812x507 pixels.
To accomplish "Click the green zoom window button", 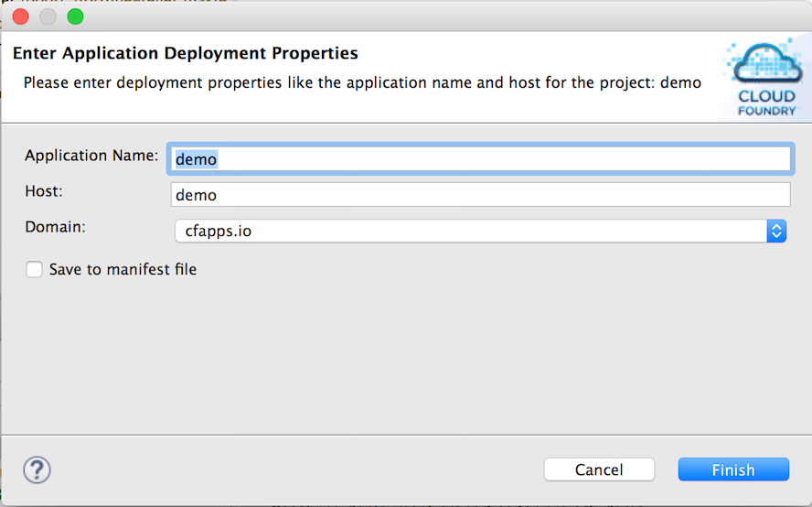I will 76,16.
